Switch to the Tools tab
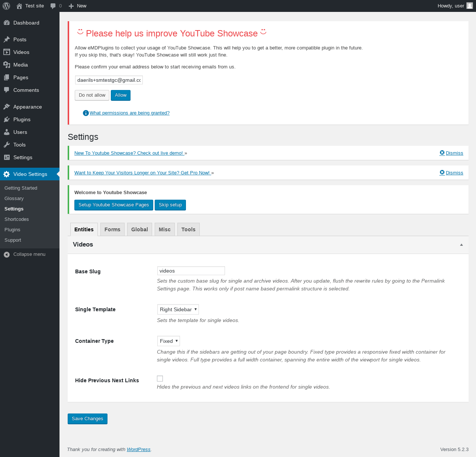 click(189, 229)
